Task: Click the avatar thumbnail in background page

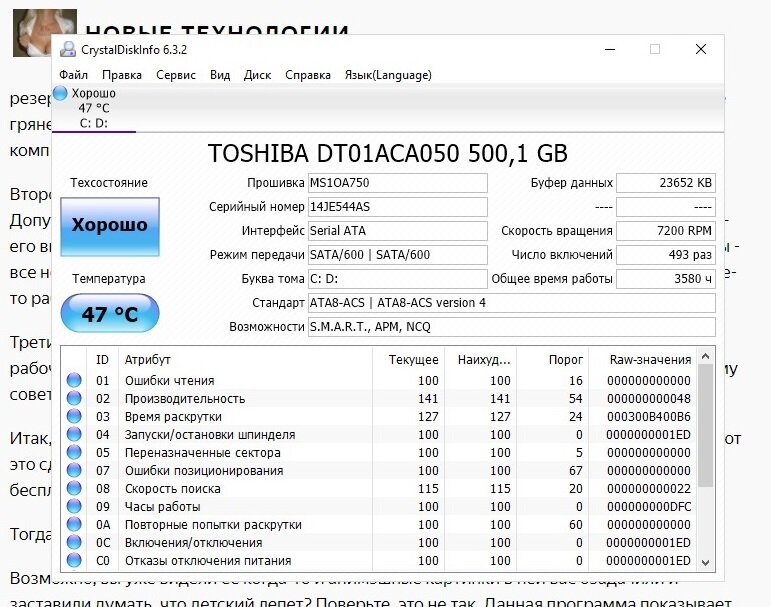Action: 45,32
